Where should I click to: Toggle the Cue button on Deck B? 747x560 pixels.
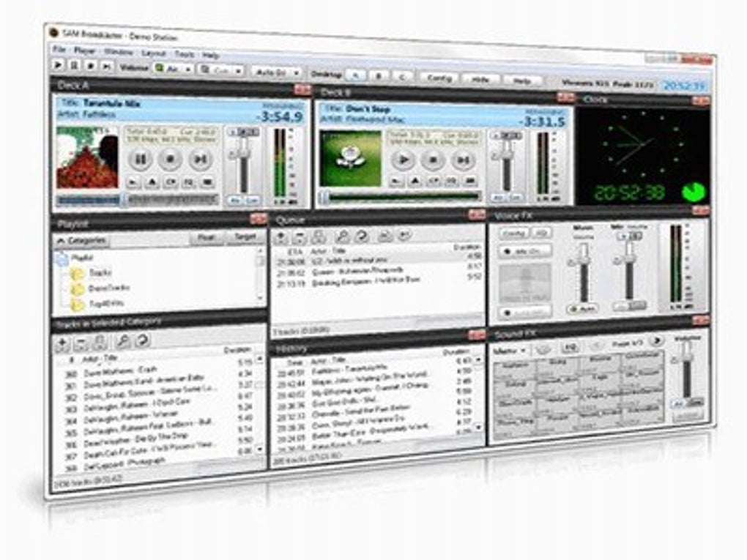tap(515, 197)
